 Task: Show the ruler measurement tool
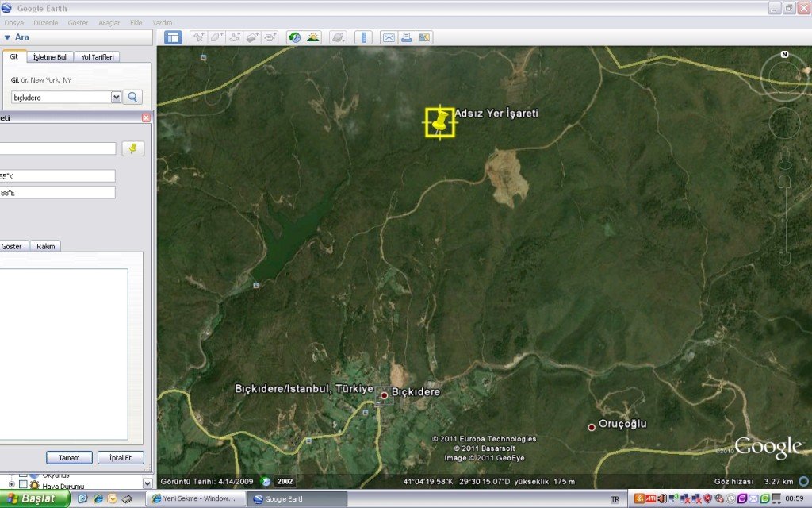point(363,37)
